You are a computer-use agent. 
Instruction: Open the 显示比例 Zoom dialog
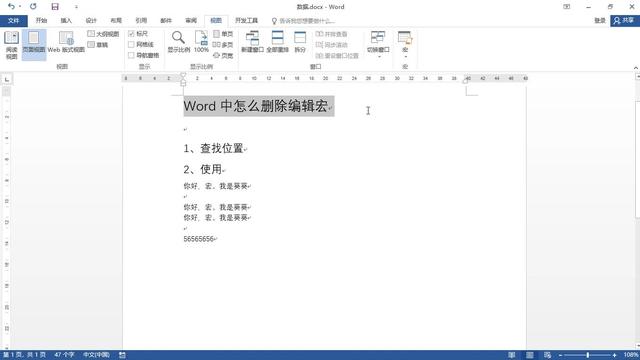178,42
